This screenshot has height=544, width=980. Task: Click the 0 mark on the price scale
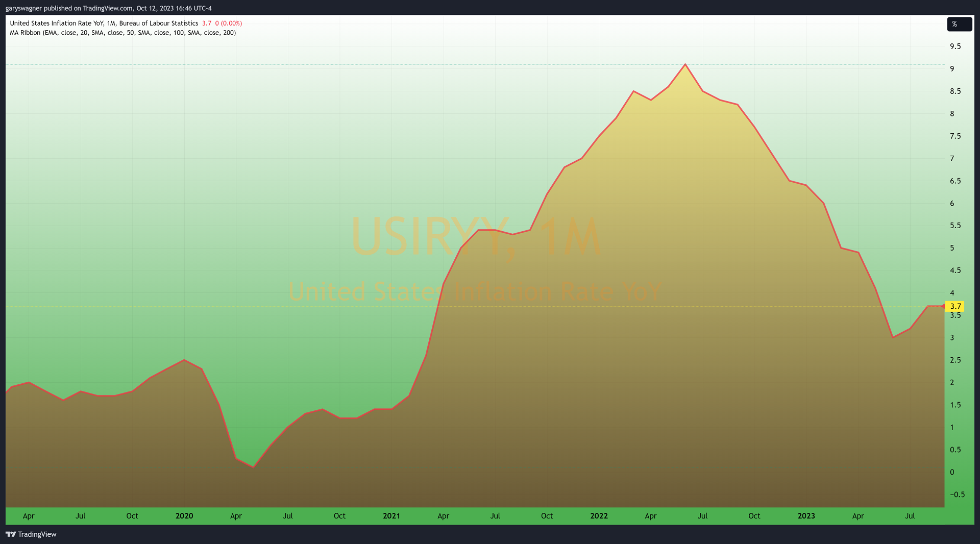pyautogui.click(x=952, y=472)
